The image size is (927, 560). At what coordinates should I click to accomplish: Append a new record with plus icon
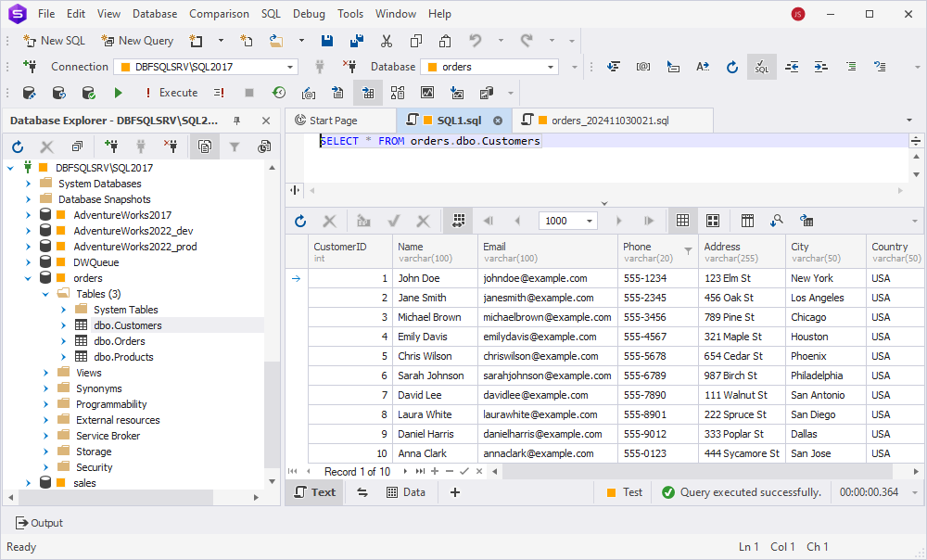435,471
